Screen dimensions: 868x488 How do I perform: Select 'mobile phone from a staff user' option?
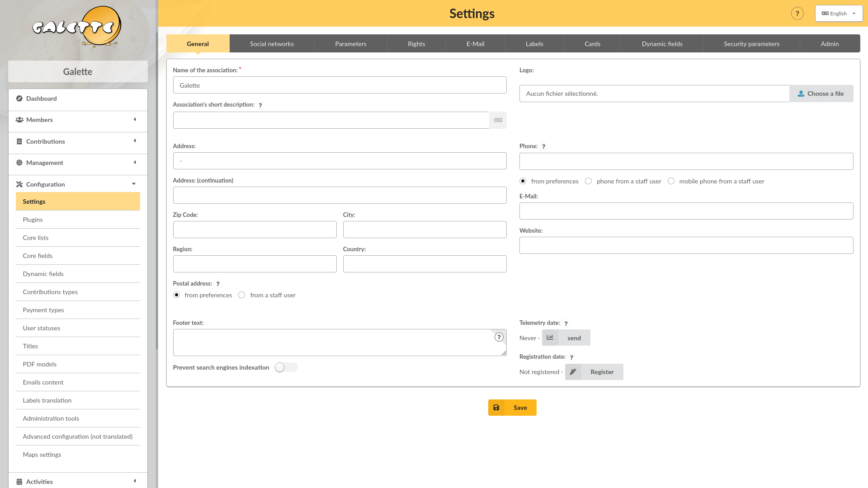(x=671, y=181)
